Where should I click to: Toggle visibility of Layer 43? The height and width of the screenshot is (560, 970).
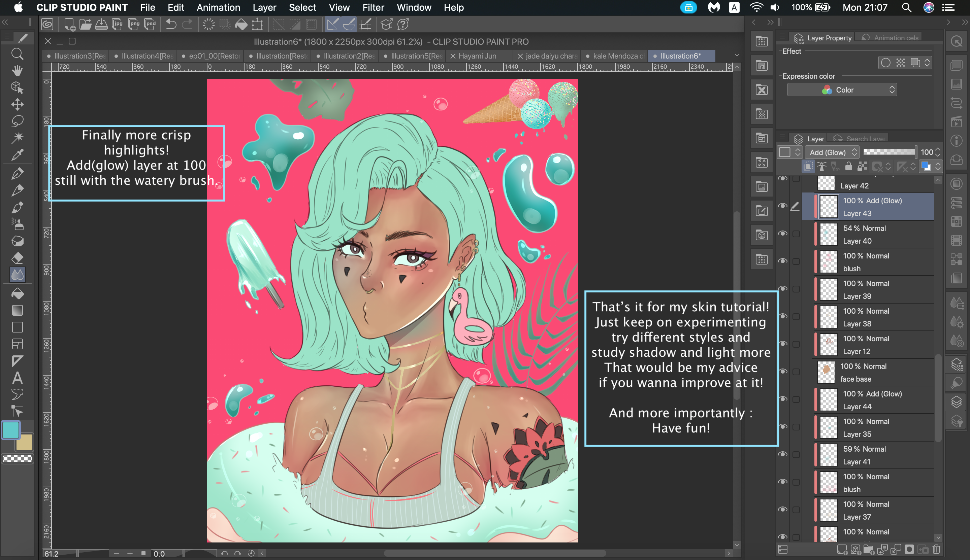point(782,206)
